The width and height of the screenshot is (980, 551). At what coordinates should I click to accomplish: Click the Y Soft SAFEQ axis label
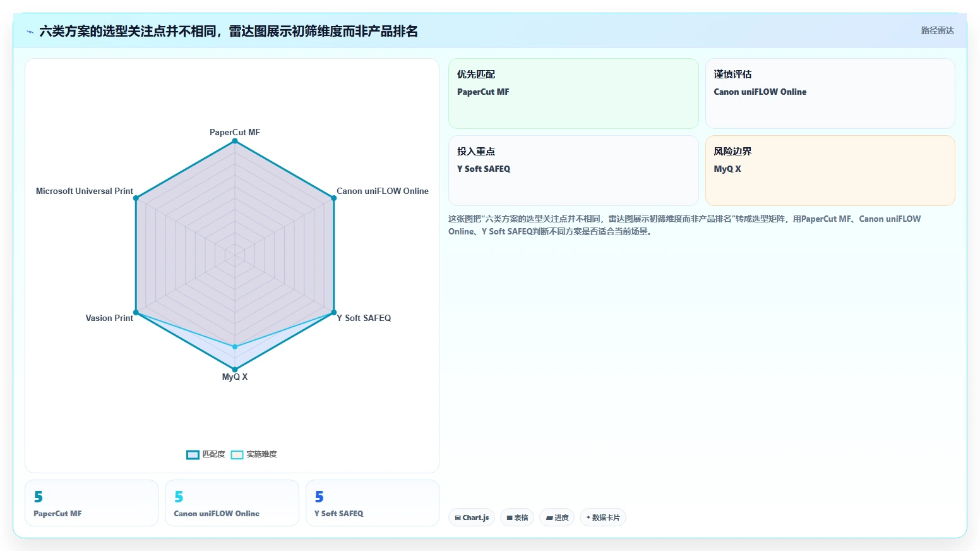click(x=364, y=318)
